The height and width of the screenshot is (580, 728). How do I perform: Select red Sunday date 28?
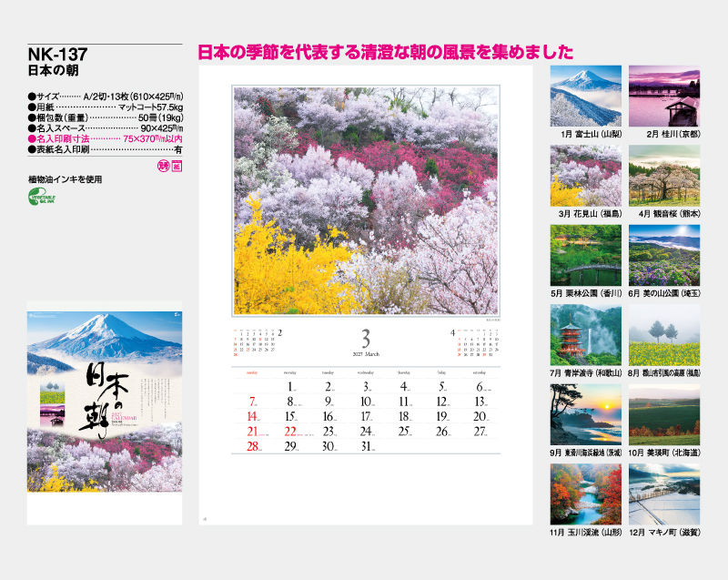[253, 446]
